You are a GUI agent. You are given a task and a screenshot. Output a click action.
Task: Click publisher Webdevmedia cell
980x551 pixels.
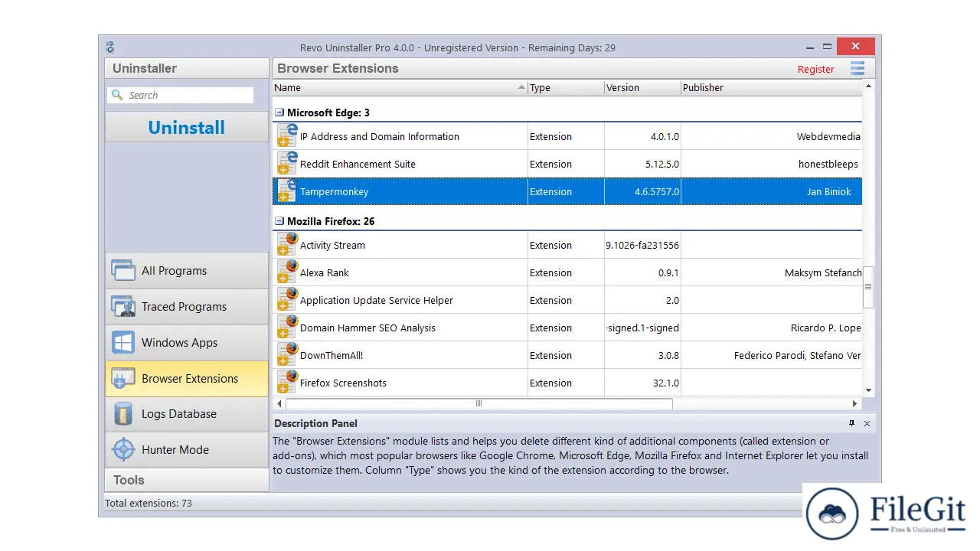click(x=771, y=136)
